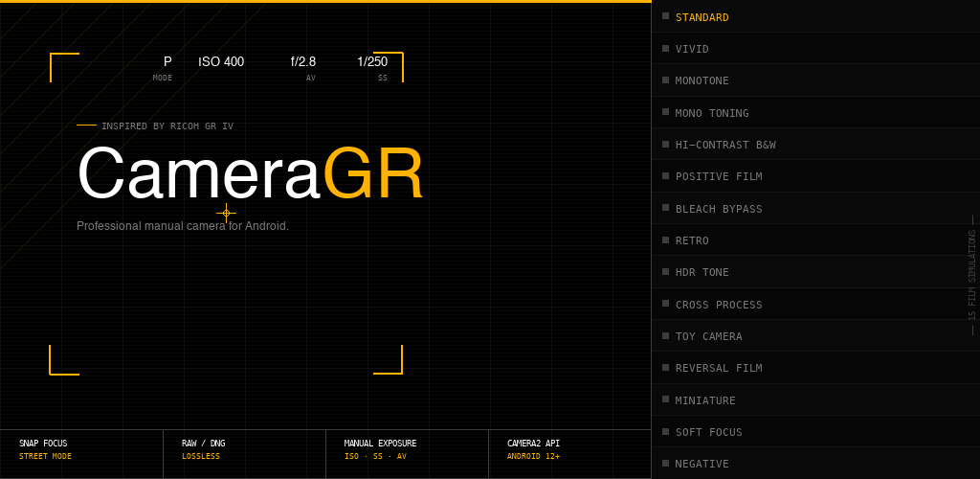Click the square marker beside REVERSAL FILM
980x479 pixels.
666,367
